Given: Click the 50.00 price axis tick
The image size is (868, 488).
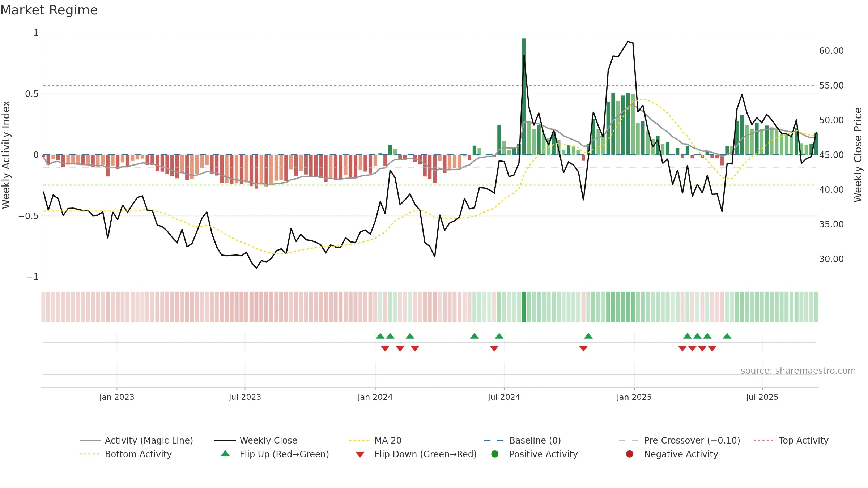Looking at the screenshot, I should pyautogui.click(x=831, y=120).
